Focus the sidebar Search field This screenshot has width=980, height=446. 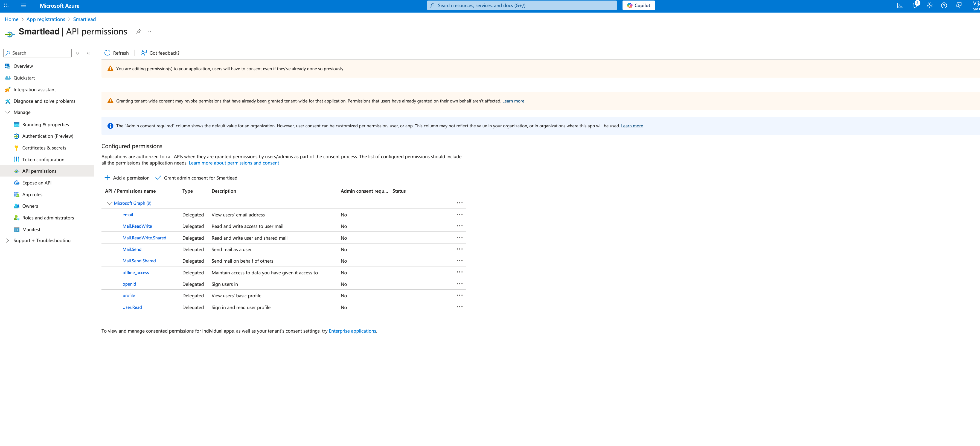click(37, 53)
